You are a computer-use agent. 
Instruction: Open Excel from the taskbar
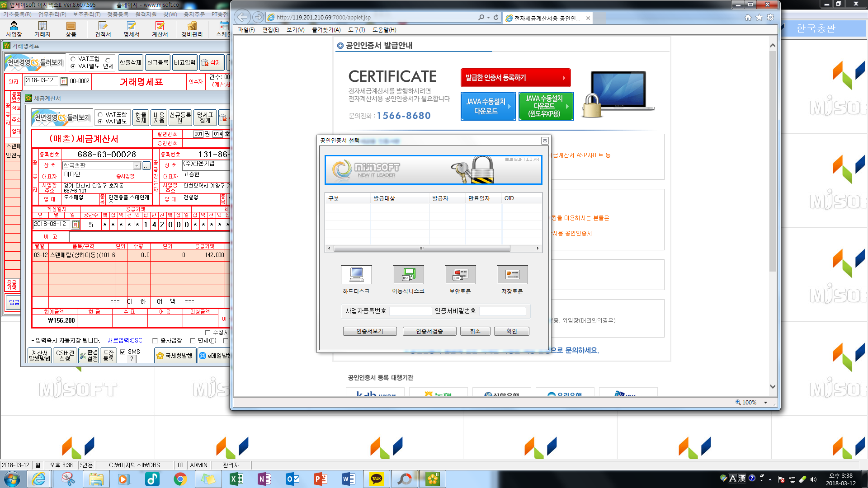(236, 479)
